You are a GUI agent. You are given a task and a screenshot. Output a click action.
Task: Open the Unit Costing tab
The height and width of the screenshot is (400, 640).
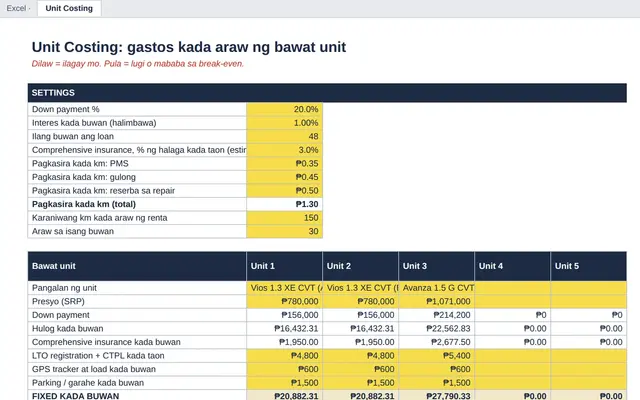pyautogui.click(x=69, y=8)
